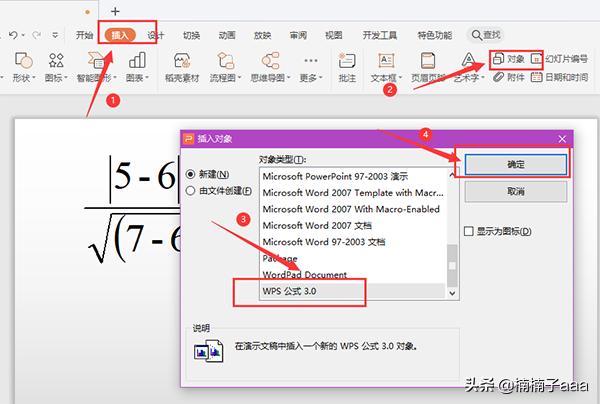This screenshot has width=600, height=404.
Task: Select Microsoft PowerPoint 97-2003 演示 entry
Action: tap(352, 176)
